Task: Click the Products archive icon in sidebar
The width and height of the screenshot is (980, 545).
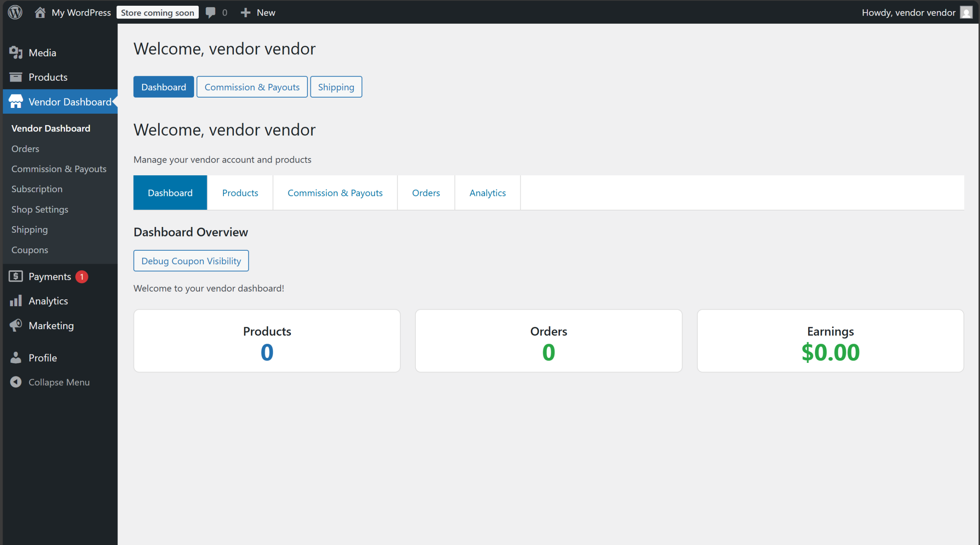Action: (x=16, y=77)
